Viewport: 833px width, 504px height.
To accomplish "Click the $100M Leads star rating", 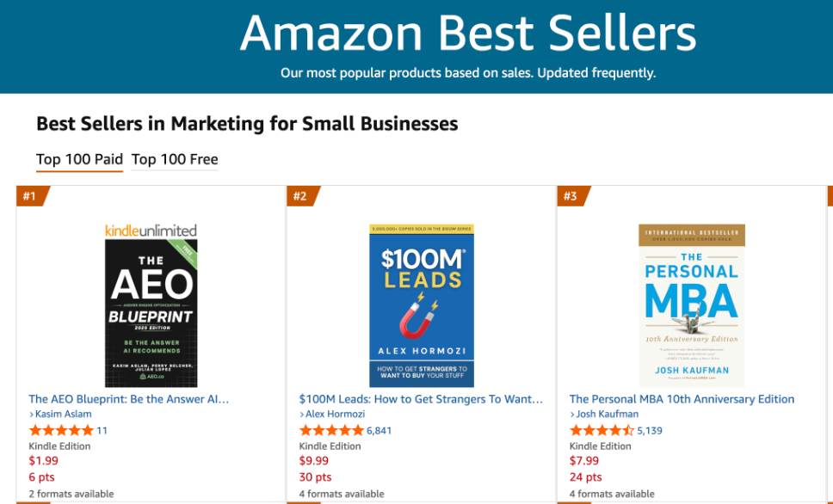I will (331, 430).
